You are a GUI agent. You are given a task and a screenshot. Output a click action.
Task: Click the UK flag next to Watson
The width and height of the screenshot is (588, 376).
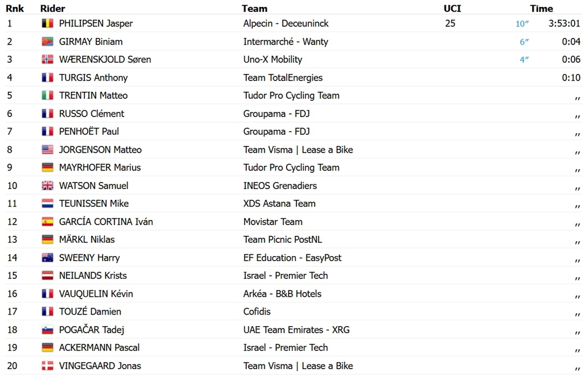[47, 185]
